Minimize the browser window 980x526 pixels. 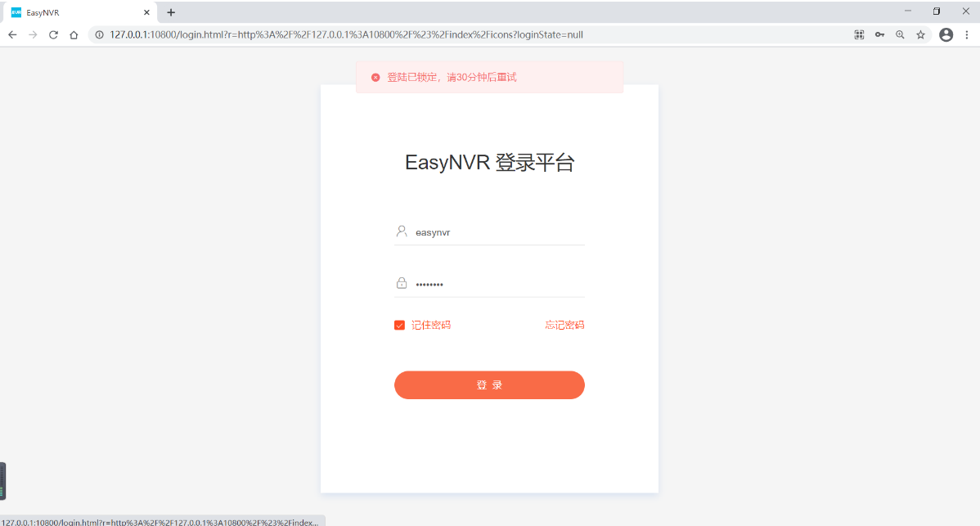[908, 11]
